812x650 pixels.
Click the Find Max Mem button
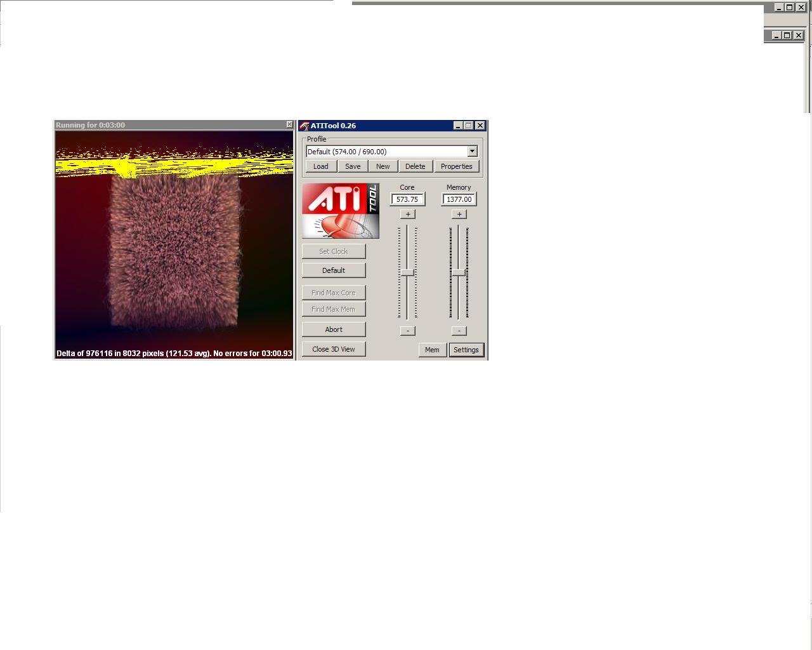334,309
